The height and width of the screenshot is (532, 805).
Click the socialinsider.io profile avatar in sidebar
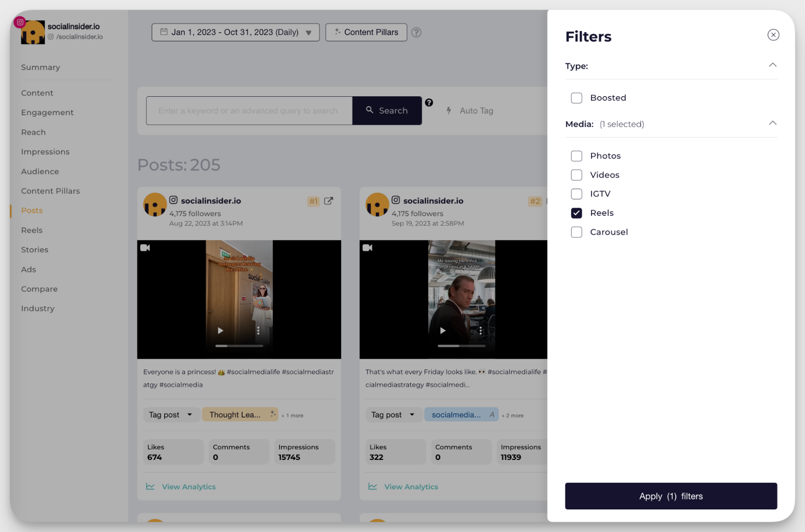point(33,32)
